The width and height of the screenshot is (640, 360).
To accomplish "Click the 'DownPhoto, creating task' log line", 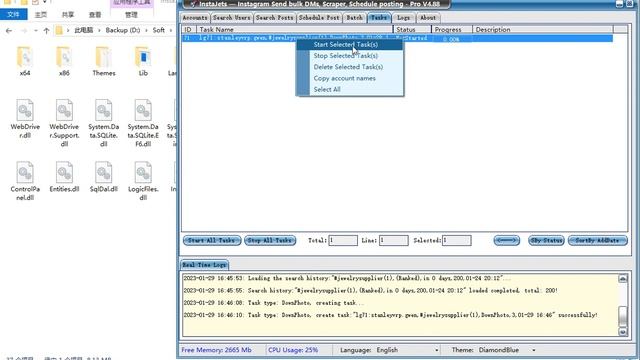I will [x=273, y=303].
